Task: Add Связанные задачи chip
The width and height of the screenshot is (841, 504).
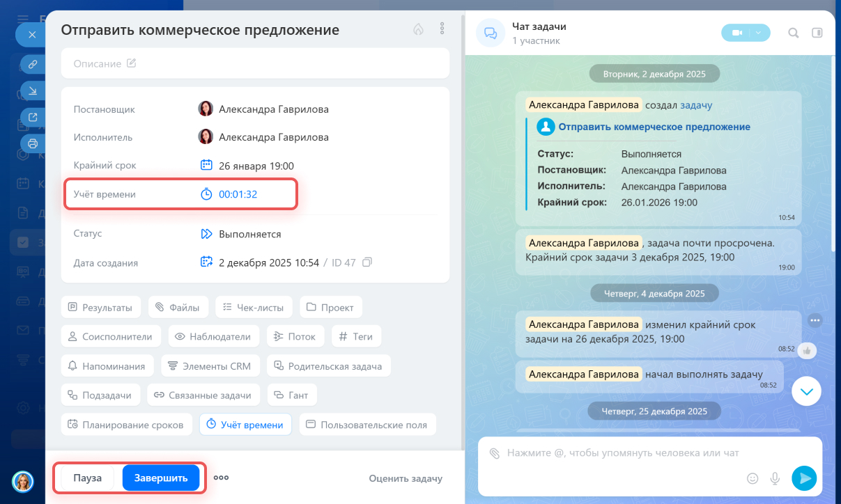Action: (203, 395)
